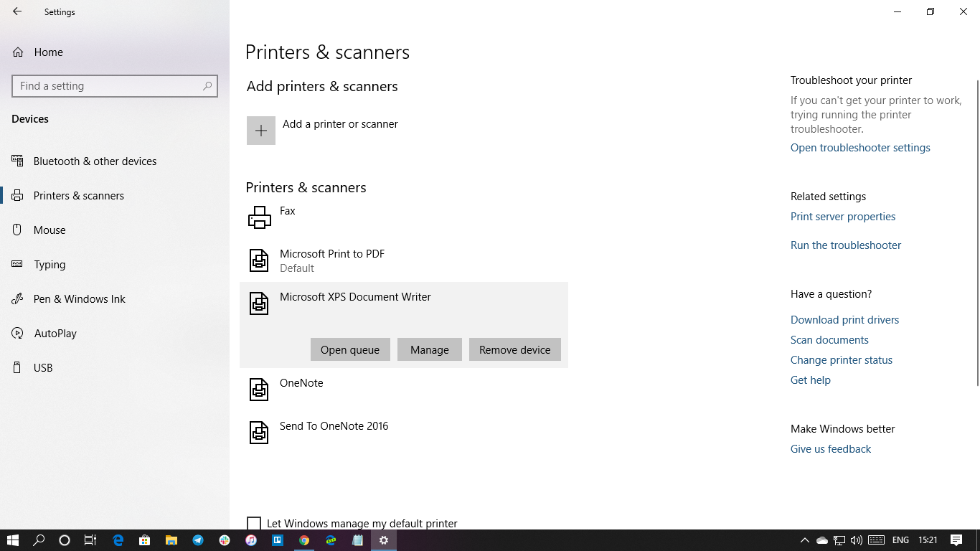This screenshot has height=551, width=980.
Task: Enable Let Windows manage my default printer
Action: pos(254,523)
